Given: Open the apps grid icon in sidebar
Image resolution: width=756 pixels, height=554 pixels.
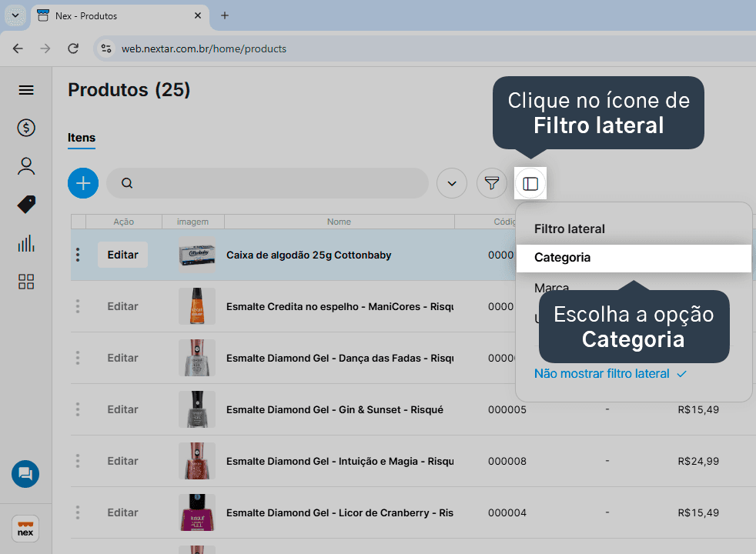Looking at the screenshot, I should coord(26,282).
